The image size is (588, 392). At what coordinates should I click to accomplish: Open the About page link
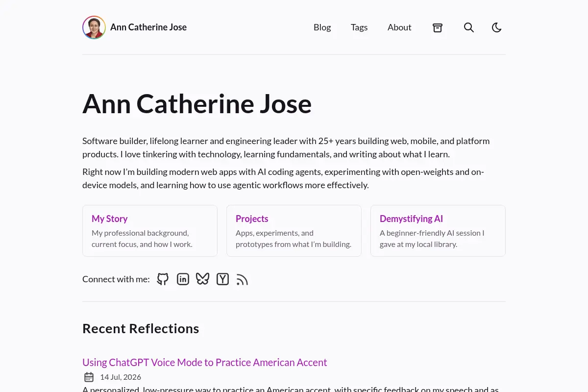[x=399, y=27]
